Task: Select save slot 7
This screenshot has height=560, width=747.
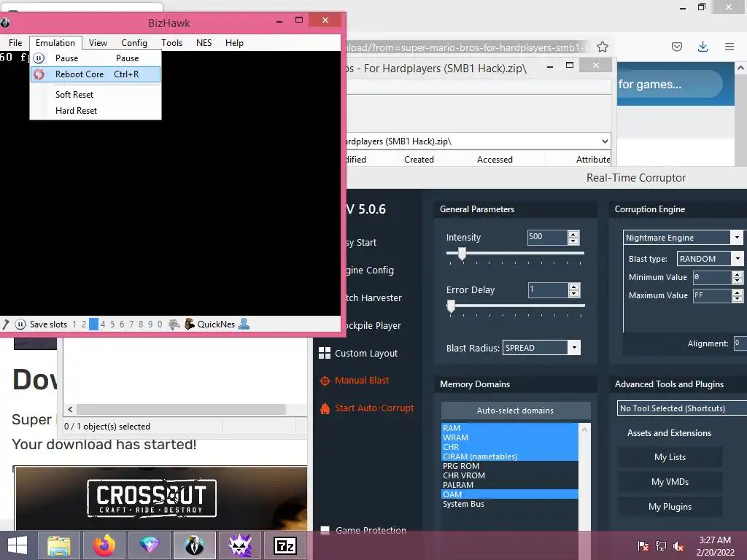Action: [x=131, y=324]
